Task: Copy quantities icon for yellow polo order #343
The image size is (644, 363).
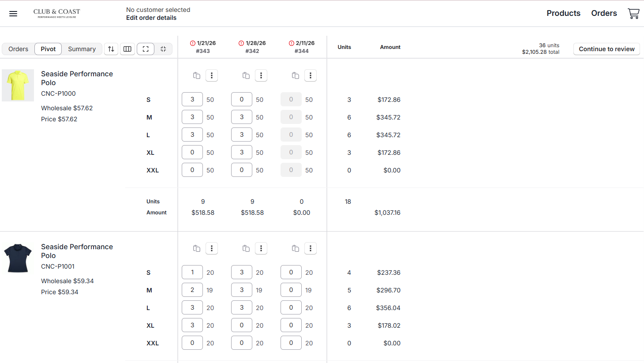Action: 197,76
